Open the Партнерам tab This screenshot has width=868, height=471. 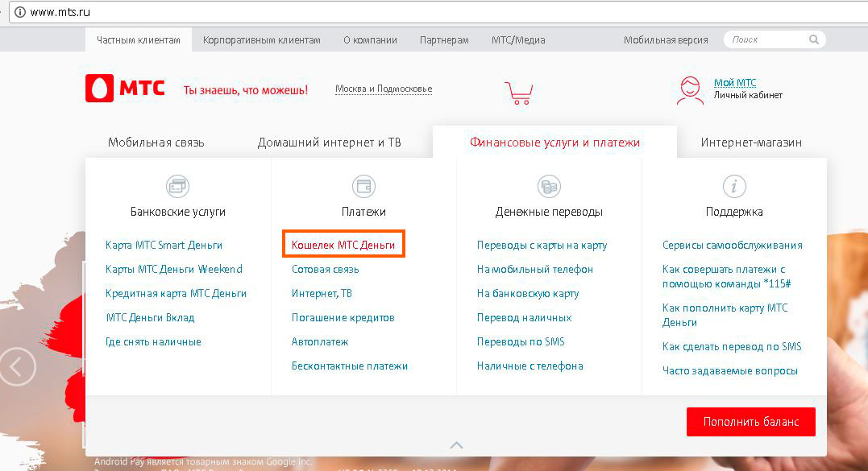[445, 39]
